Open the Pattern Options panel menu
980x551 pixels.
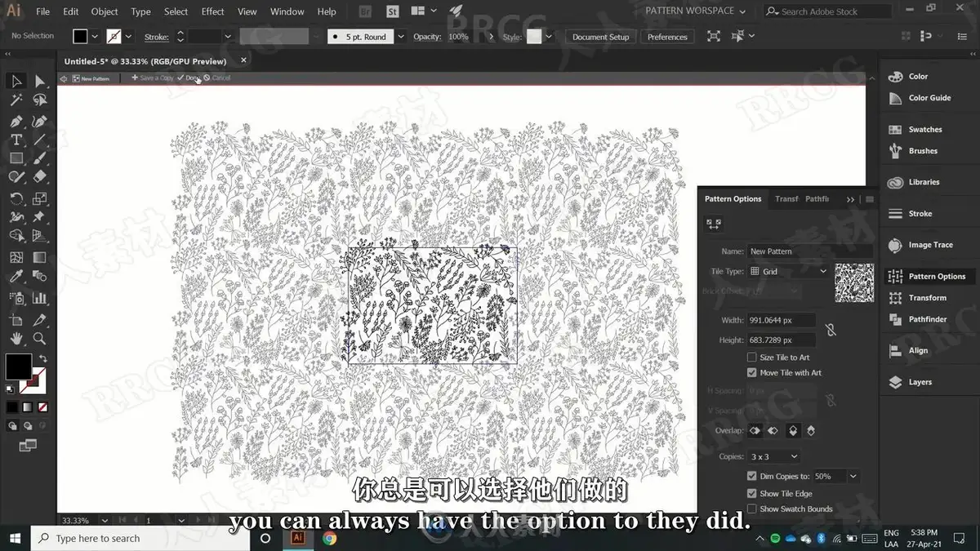point(870,199)
